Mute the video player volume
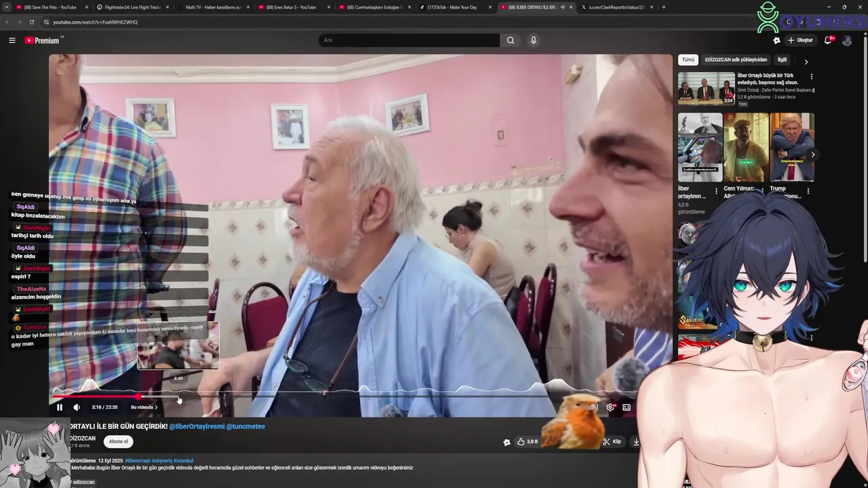The width and height of the screenshot is (868, 488). coord(77,407)
